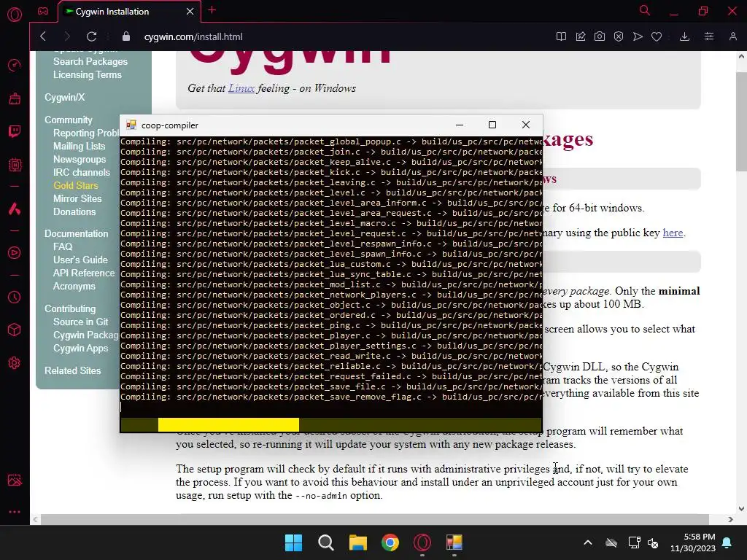The height and width of the screenshot is (560, 747).
Task: Open Cygwin/X link
Action: point(64,97)
